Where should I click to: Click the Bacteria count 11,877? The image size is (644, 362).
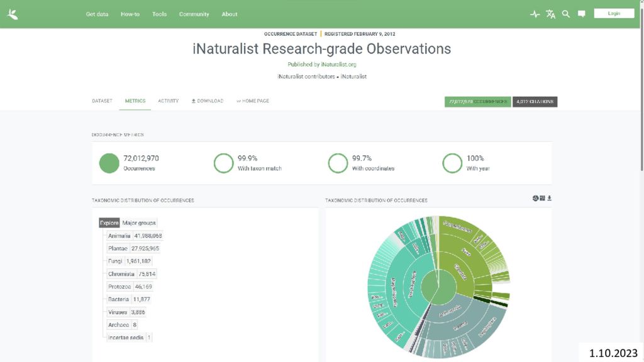tap(142, 299)
